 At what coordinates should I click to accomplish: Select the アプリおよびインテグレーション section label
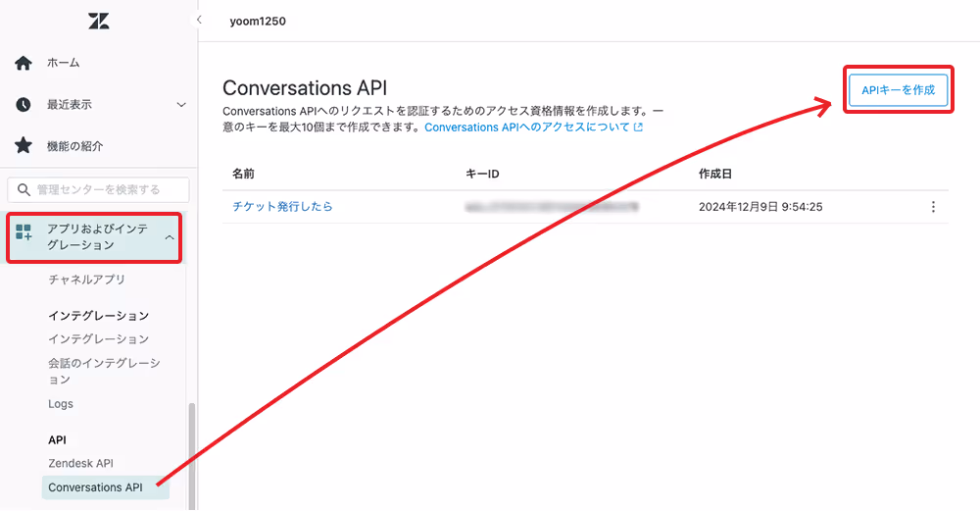click(97, 237)
